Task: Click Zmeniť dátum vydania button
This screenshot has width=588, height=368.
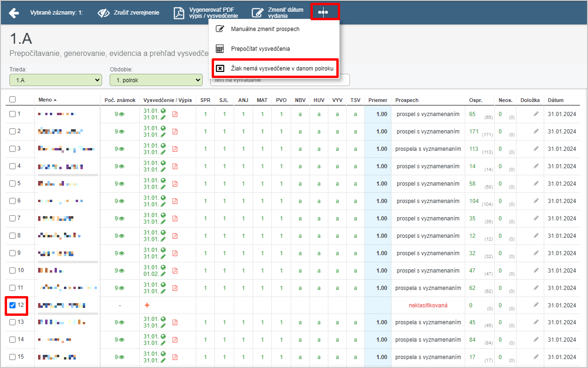Action: [x=278, y=13]
